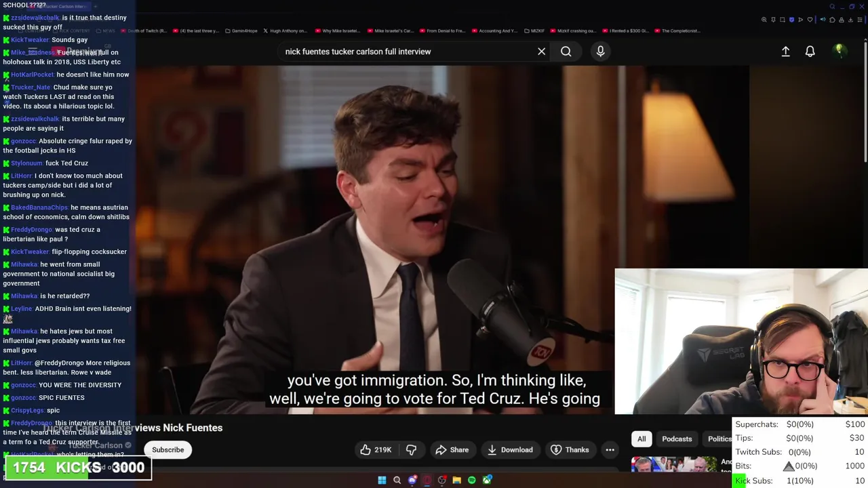Viewport: 868px width, 488px height.
Task: Open 'Gemin4Hope' bookmark
Action: point(243,30)
